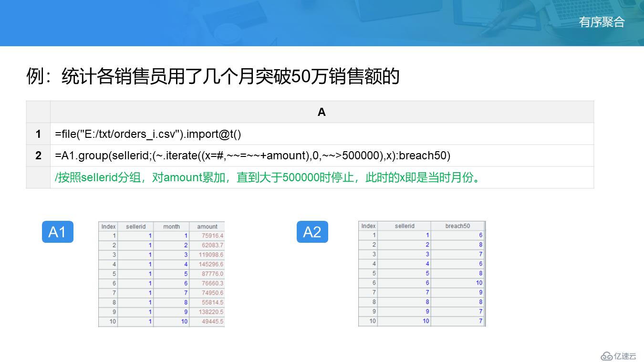The width and height of the screenshot is (644, 362).
Task: Select breach50 value 9 for sellerid 7
Action: [x=457, y=292]
